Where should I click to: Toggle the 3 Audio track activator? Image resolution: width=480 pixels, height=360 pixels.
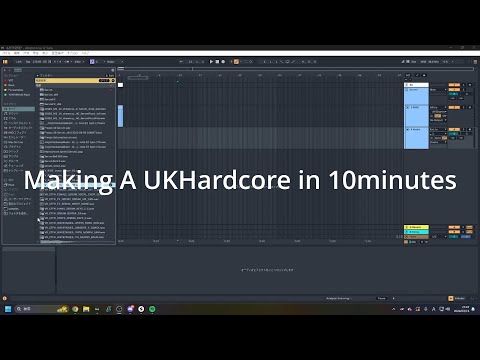[x=454, y=129]
